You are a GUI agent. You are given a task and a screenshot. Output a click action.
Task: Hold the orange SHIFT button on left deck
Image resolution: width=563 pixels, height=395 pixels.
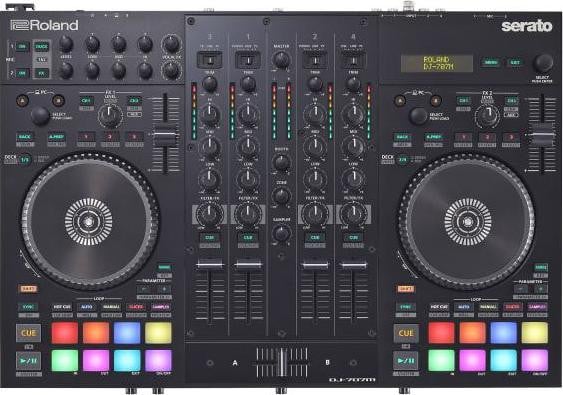tap(28, 289)
